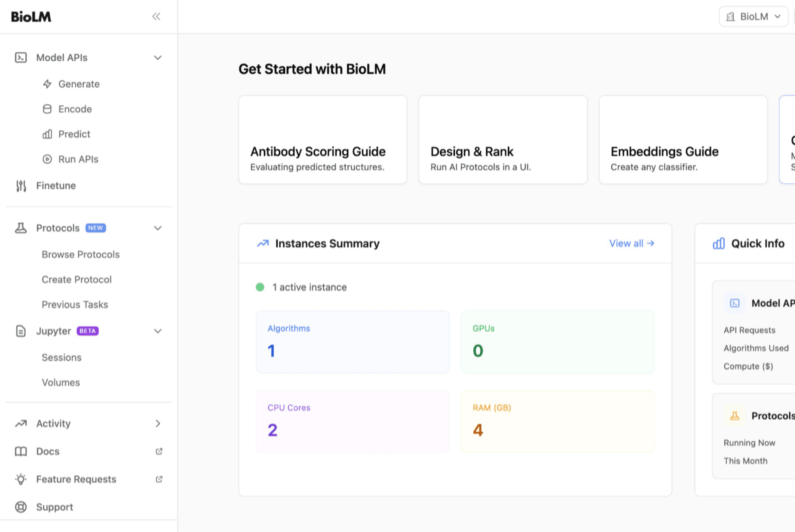Image resolution: width=795 pixels, height=532 pixels.
Task: Click the CPU Cores stat tile
Action: point(353,421)
